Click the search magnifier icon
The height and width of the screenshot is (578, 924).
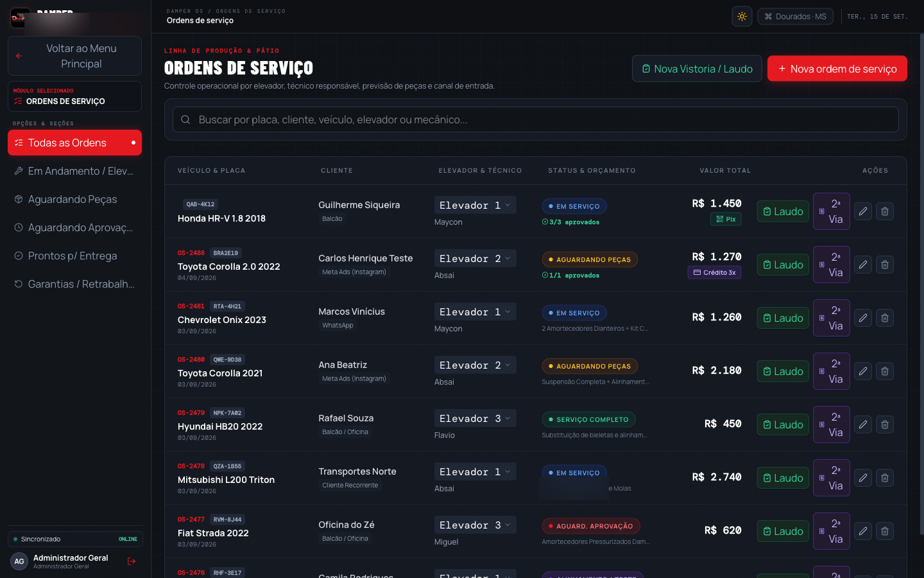(185, 119)
